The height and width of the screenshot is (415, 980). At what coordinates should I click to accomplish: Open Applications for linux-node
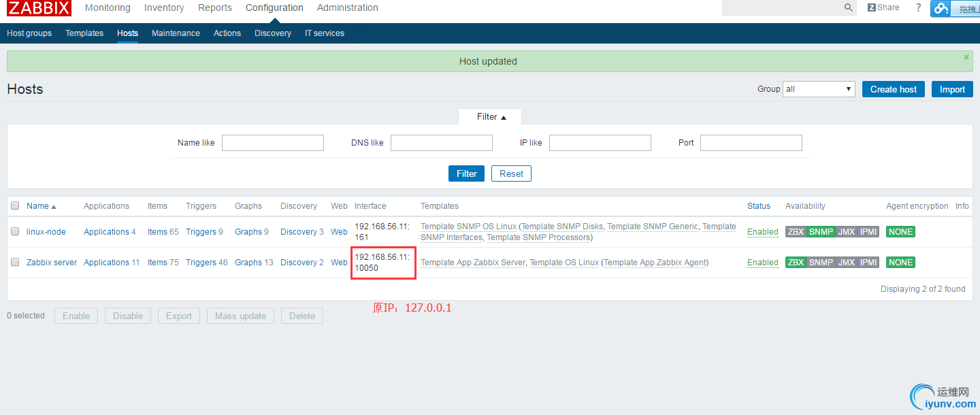[106, 232]
